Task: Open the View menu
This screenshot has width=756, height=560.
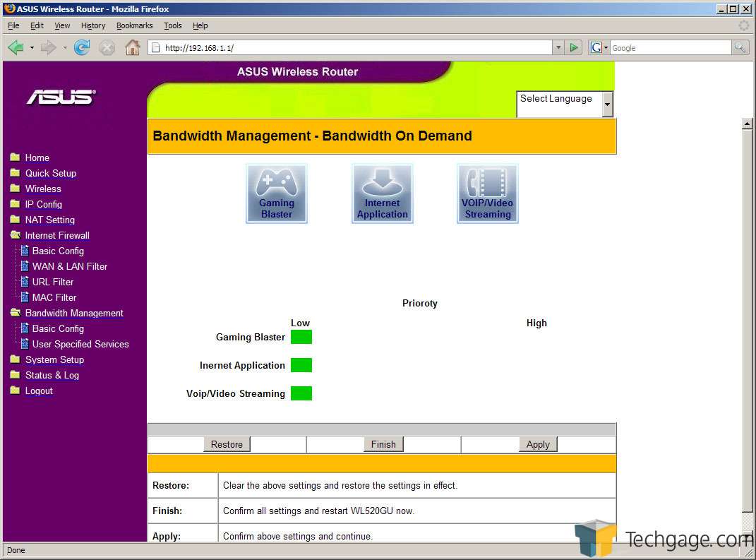Action: click(62, 25)
